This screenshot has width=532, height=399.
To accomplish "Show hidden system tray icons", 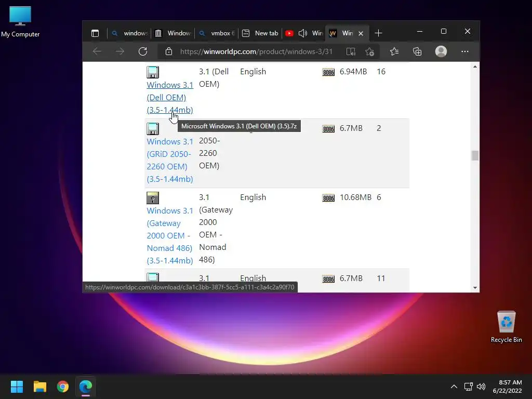I will tap(454, 387).
